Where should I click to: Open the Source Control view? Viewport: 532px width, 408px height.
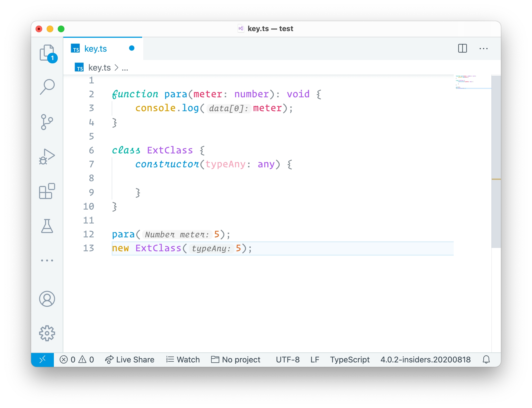click(47, 122)
